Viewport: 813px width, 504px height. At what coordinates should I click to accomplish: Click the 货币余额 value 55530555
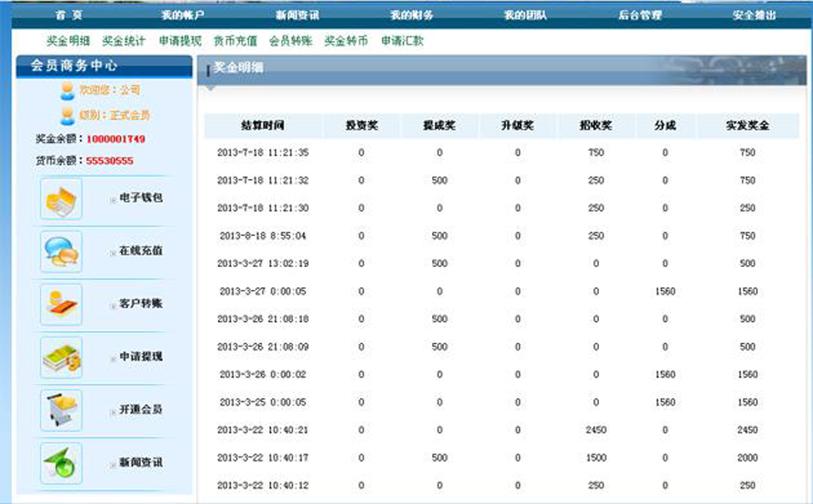pyautogui.click(x=110, y=161)
